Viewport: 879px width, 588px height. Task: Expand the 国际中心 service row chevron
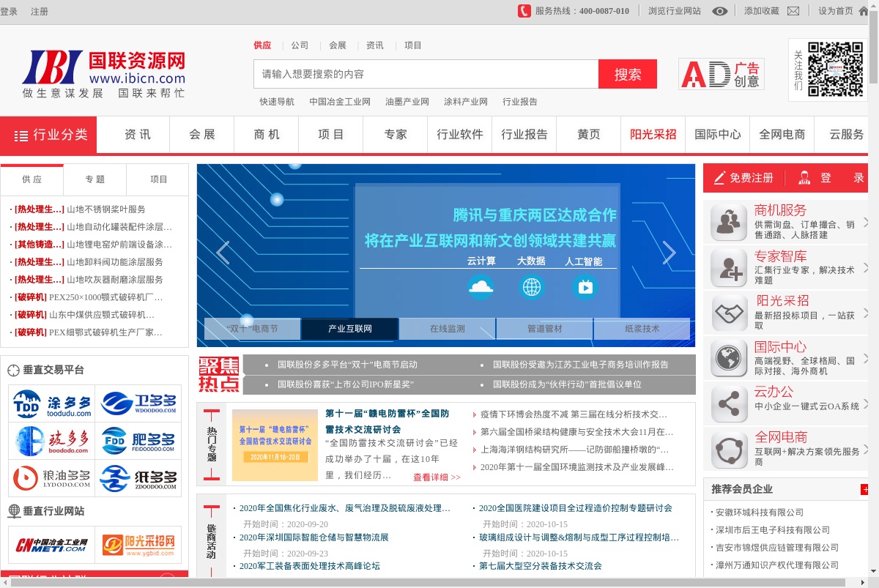866,357
